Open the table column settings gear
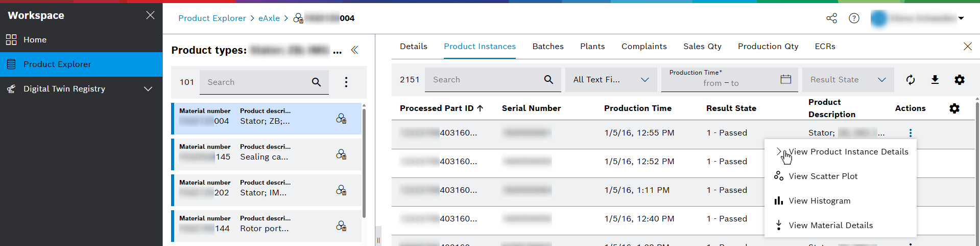Viewport: 980px width, 246px height. click(954, 108)
